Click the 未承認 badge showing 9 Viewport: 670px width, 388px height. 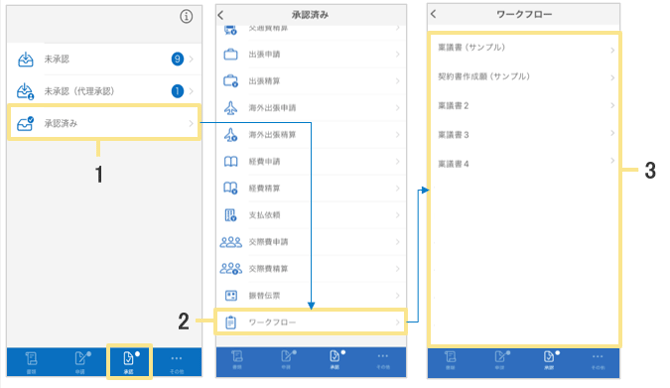point(177,59)
